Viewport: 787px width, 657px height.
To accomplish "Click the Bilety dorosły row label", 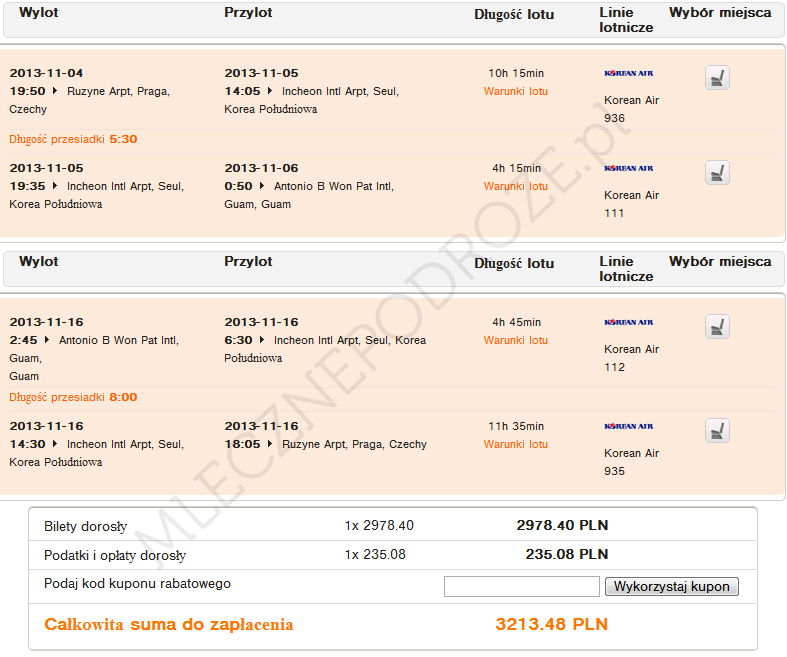I will tap(85, 527).
